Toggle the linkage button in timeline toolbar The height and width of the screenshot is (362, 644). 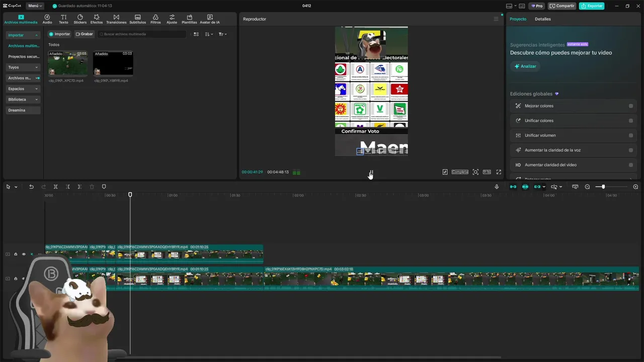(537, 187)
